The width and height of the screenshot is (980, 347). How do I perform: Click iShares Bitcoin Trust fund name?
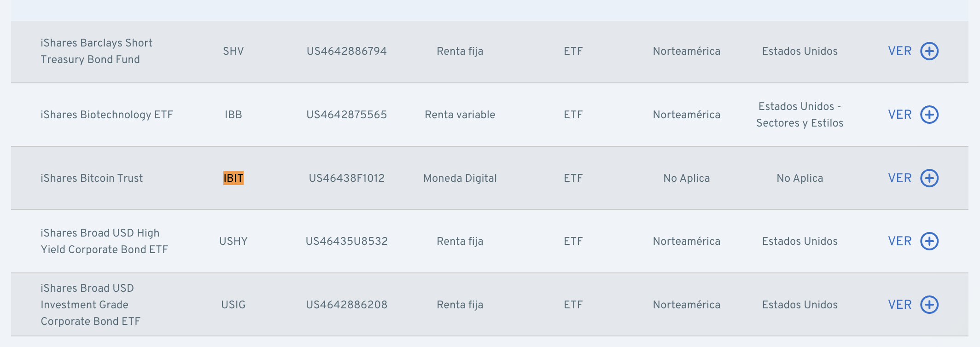pos(92,178)
